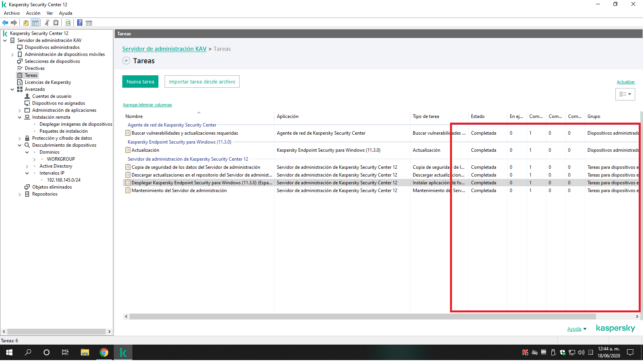Toggle the console tree pane icon
This screenshot has width=643, height=364.
click(x=35, y=23)
